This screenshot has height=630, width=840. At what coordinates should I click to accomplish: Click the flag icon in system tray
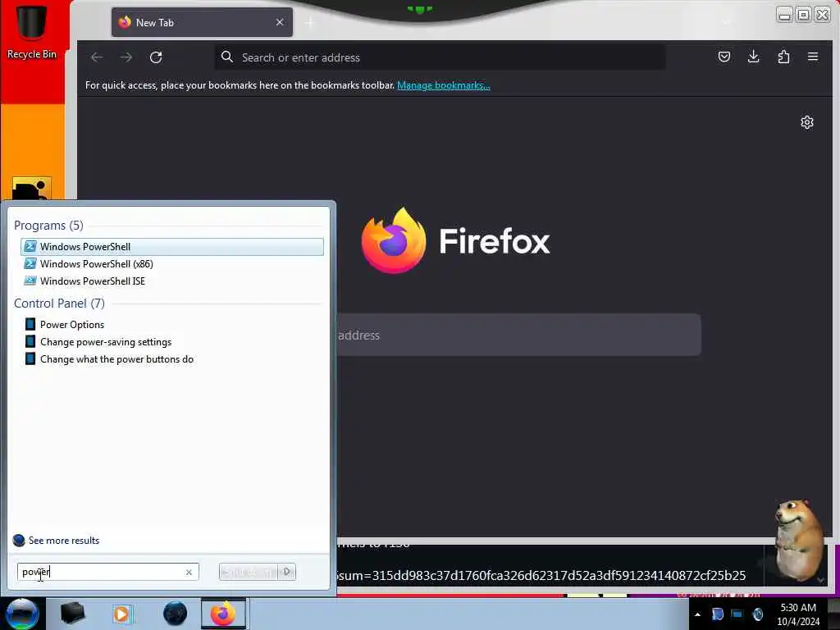pos(717,614)
